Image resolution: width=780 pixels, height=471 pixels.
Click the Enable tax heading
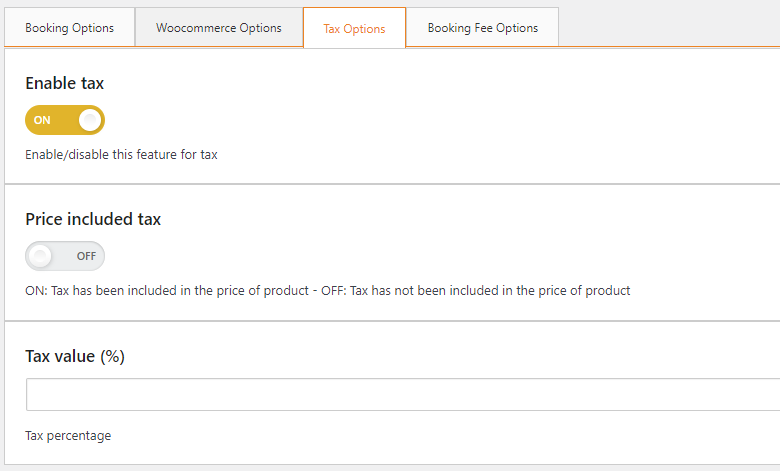click(x=65, y=83)
